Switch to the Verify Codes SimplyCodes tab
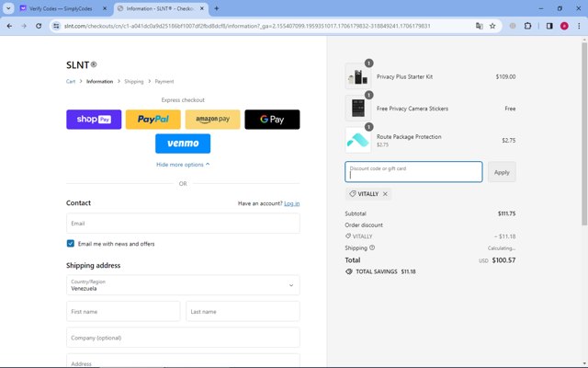The image size is (588, 368). click(60, 8)
